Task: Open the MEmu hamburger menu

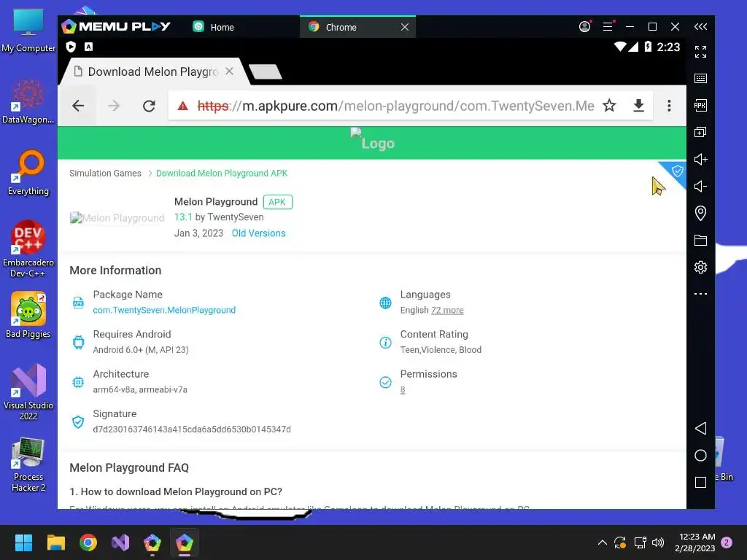Action: tap(608, 27)
